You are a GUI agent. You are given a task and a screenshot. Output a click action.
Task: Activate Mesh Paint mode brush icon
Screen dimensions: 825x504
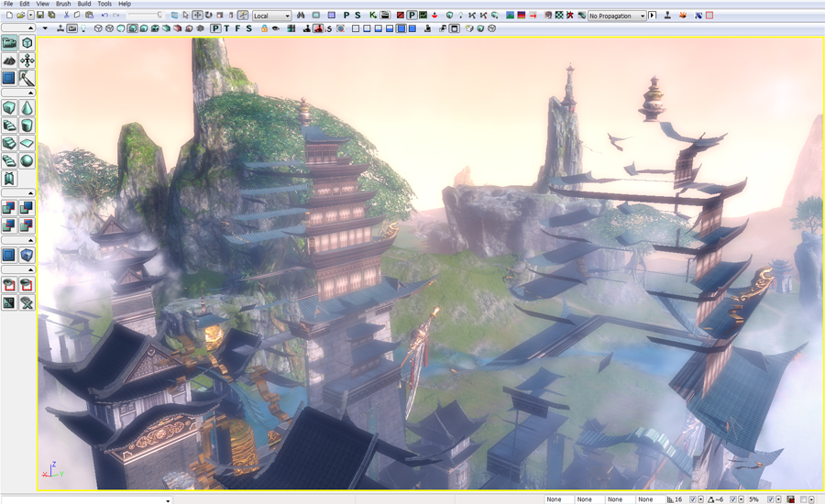point(27,79)
